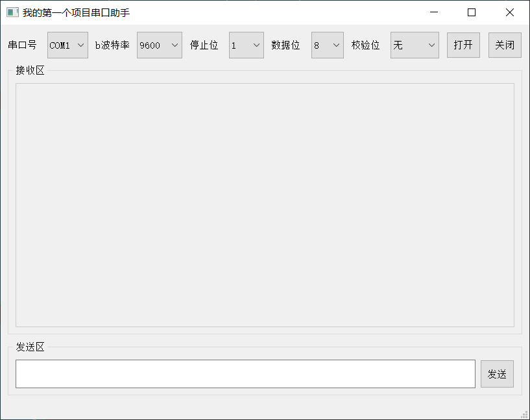Viewport: 530px width, 420px height.
Task: Click the 校验位 label
Action: 365,45
